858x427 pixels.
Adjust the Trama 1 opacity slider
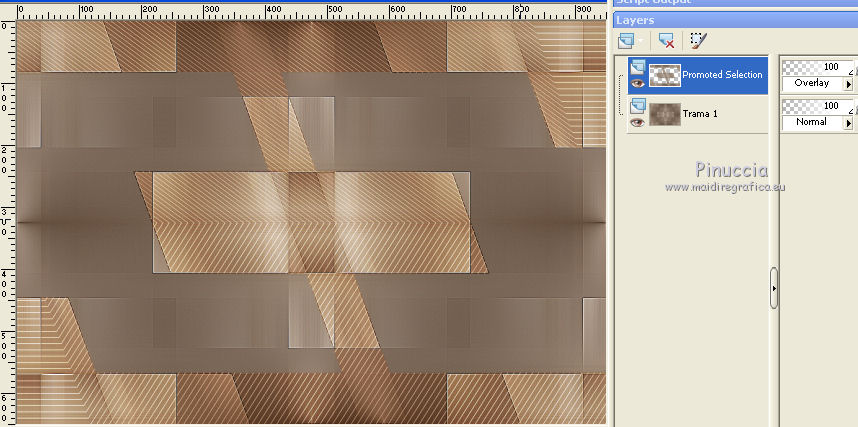pos(818,106)
